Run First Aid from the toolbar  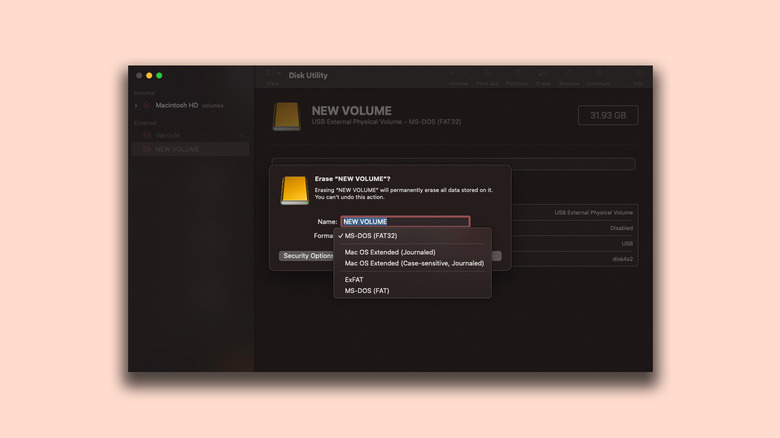pyautogui.click(x=487, y=77)
